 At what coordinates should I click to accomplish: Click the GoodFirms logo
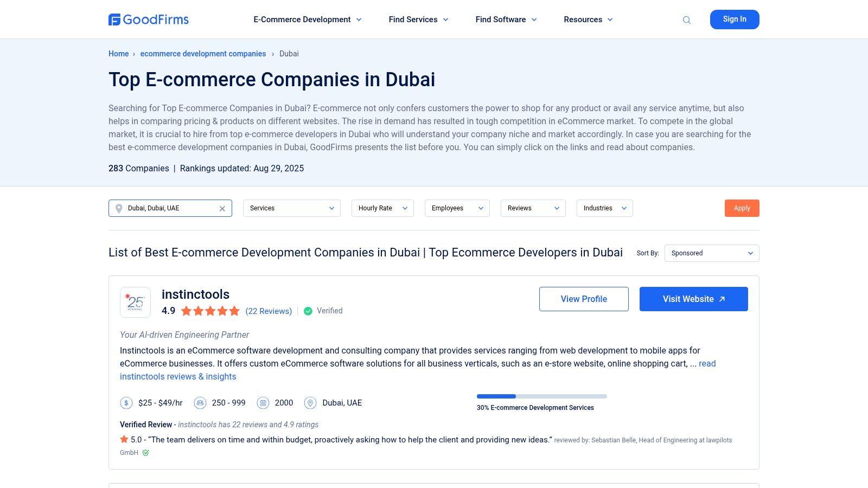(x=149, y=19)
